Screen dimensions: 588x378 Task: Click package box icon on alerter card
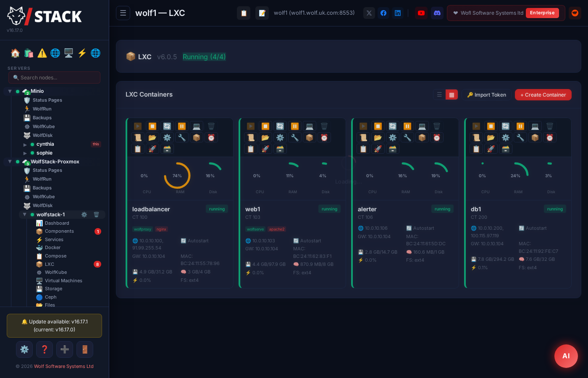click(x=422, y=137)
